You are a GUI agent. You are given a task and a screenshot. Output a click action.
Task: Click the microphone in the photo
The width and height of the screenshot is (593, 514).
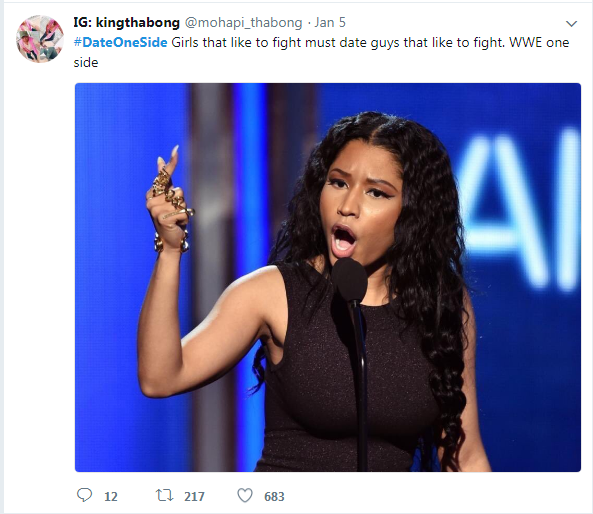click(x=350, y=281)
